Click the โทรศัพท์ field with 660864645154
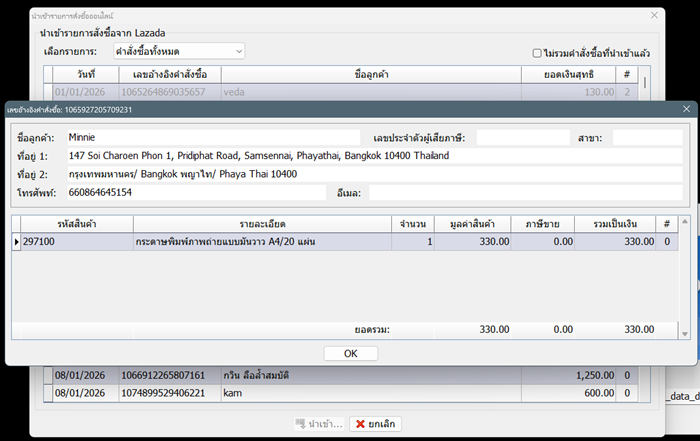Screen dimensions: 700x441 click(195, 192)
